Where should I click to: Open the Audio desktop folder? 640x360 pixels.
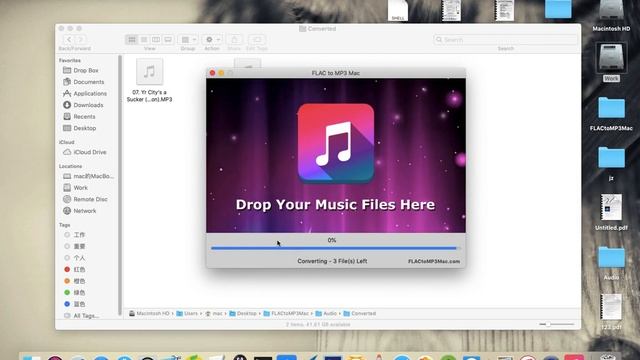[x=611, y=263]
